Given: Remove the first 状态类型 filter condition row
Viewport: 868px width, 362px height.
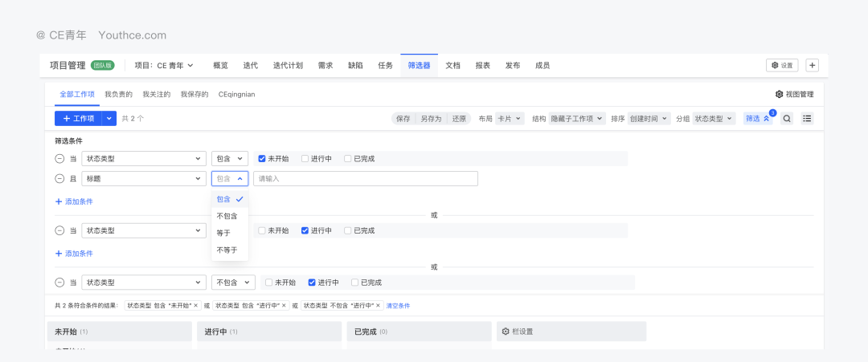Looking at the screenshot, I should coord(59,159).
